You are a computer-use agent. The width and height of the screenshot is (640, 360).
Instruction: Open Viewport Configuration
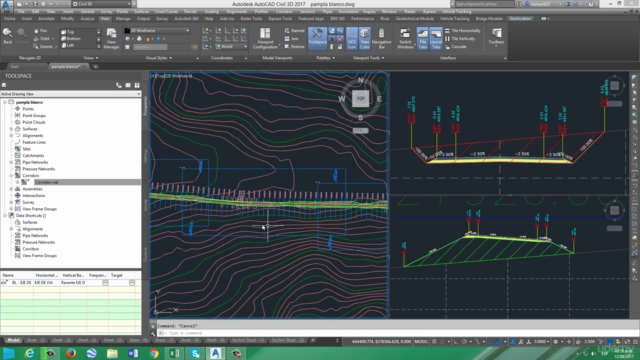265,39
